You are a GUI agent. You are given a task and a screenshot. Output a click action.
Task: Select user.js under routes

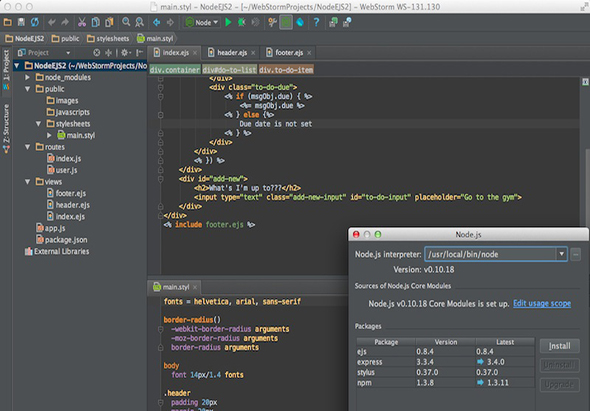click(x=62, y=170)
